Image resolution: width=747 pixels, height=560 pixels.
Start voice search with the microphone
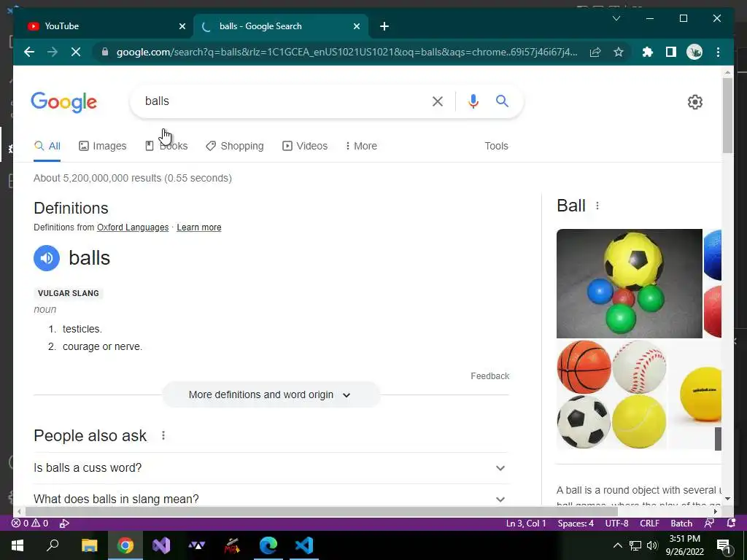coord(473,101)
